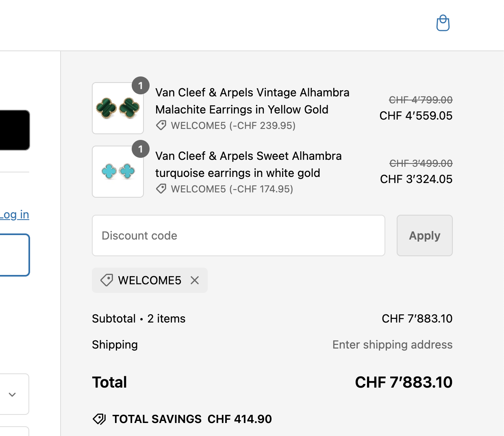504x436 pixels.
Task: Click the Total amount CHF 7'883.10
Action: 403,382
